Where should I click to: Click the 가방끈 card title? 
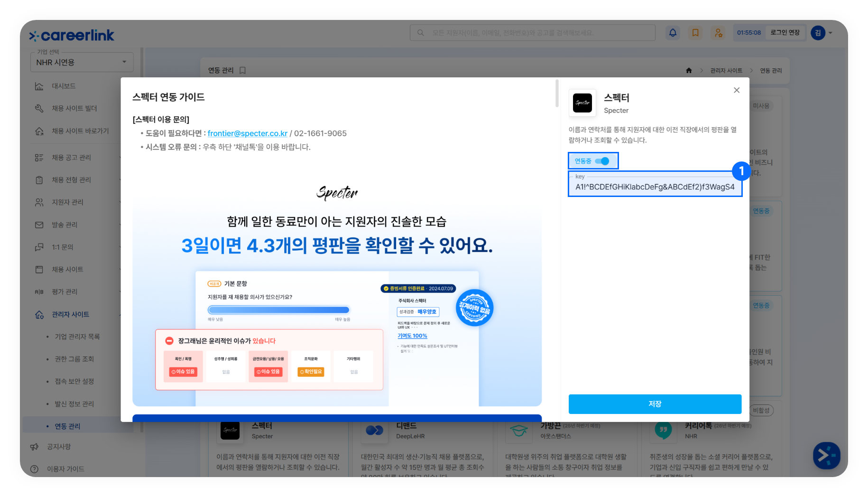[550, 426]
